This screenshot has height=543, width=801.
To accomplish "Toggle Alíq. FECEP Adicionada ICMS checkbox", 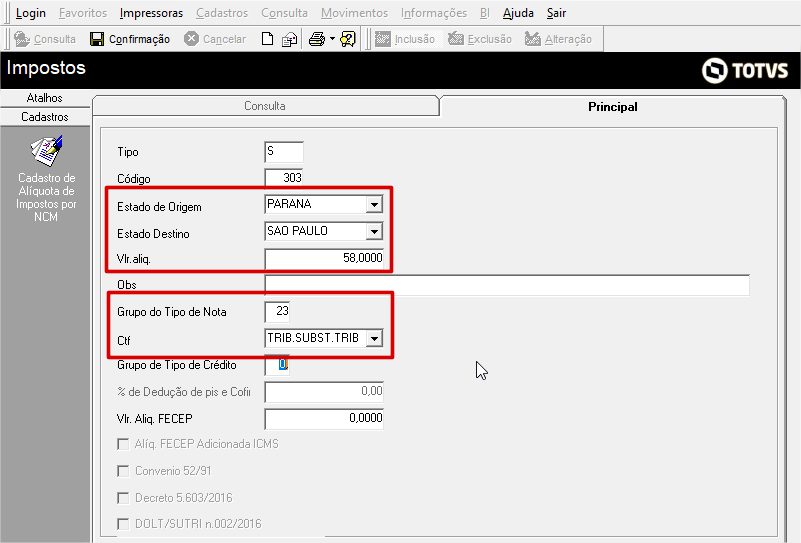I will click(123, 444).
